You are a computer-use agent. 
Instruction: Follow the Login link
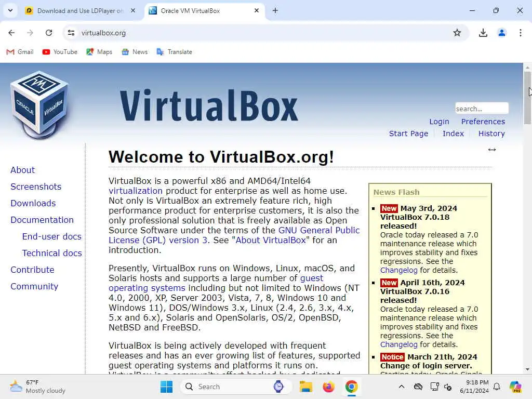[x=439, y=122]
